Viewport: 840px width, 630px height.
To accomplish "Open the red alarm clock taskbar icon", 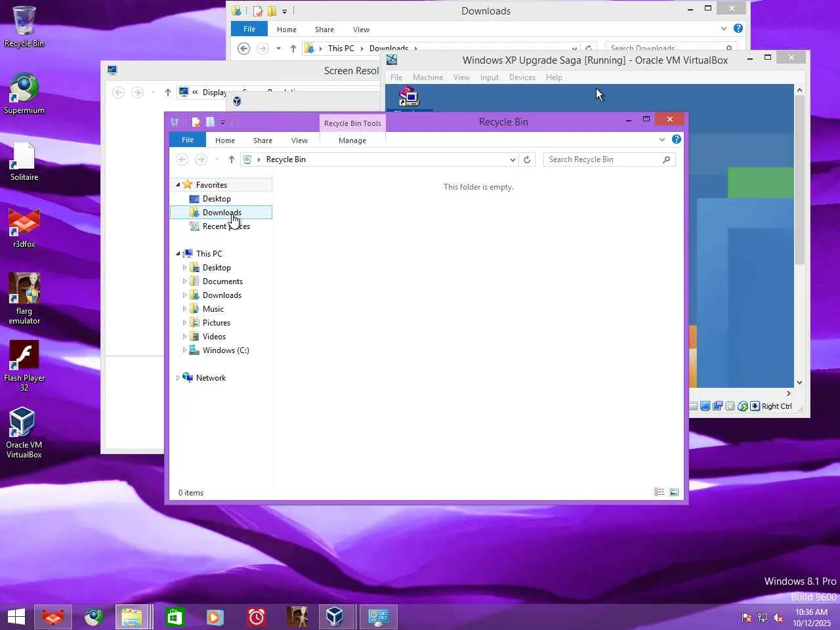I will pyautogui.click(x=257, y=617).
